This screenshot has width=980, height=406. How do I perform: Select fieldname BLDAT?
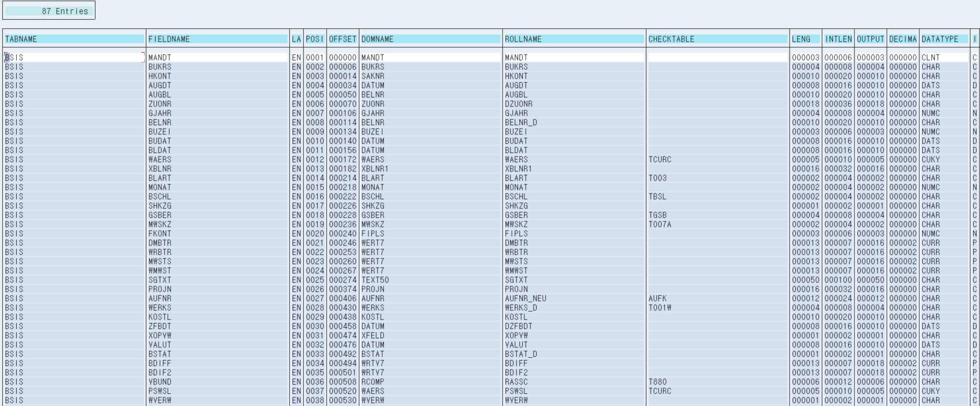[x=160, y=150]
